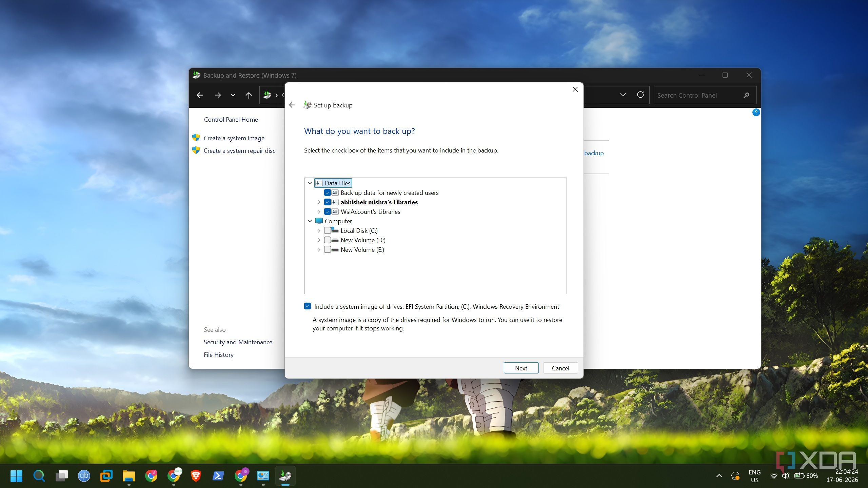Uncheck Back up data for newly created users
Screen dimensions: 868x488
328,193
